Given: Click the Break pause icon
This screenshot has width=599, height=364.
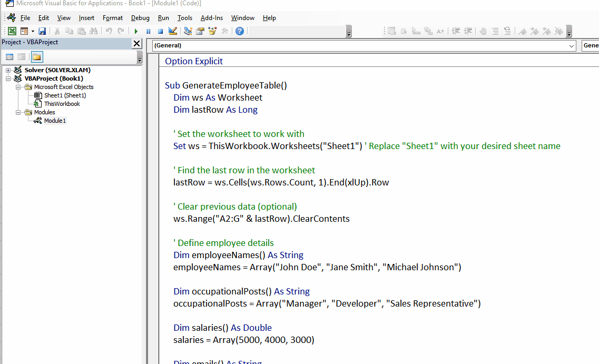Looking at the screenshot, I should pyautogui.click(x=148, y=31).
